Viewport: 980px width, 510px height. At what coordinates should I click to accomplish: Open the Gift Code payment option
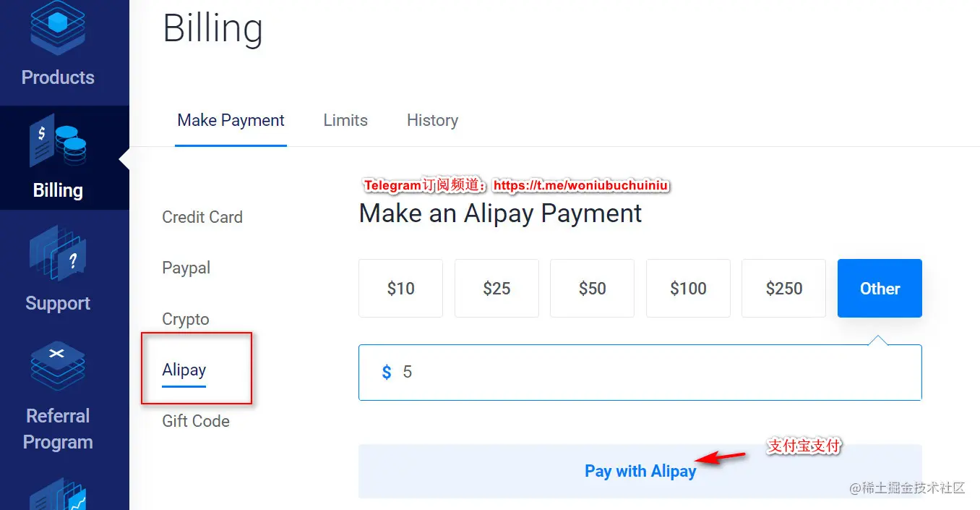(195, 420)
